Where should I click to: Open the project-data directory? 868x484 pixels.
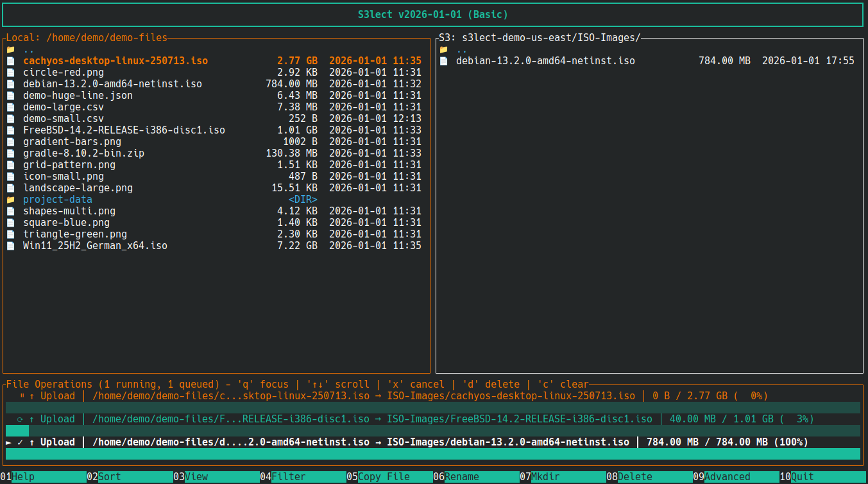pyautogui.click(x=57, y=199)
